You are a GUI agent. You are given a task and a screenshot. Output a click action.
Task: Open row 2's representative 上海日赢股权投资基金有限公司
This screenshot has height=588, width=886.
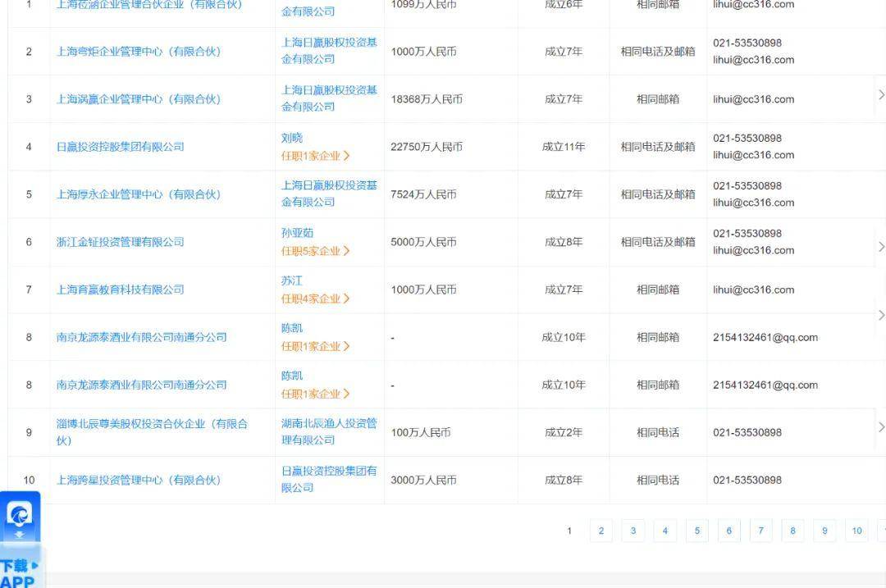(329, 51)
